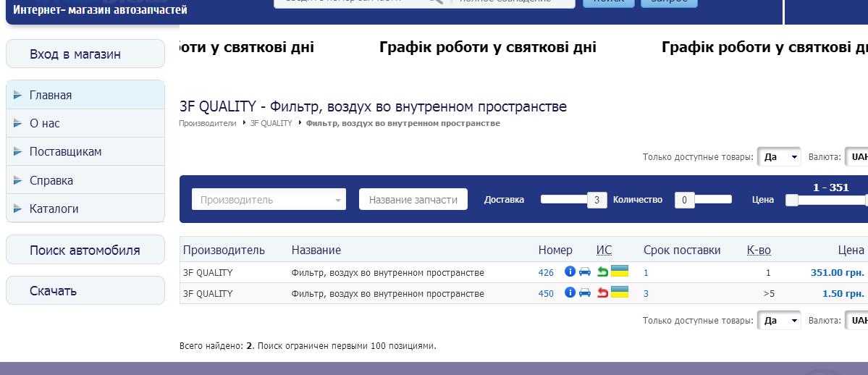Go to Главная in the sidebar menu
Viewport: 868px width, 375px height.
click(x=51, y=95)
